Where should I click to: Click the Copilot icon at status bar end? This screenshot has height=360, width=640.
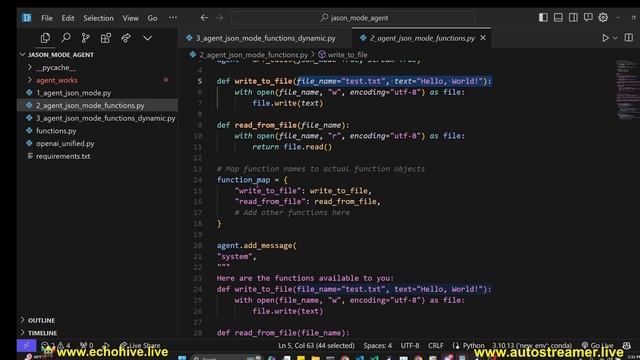pos(627,346)
